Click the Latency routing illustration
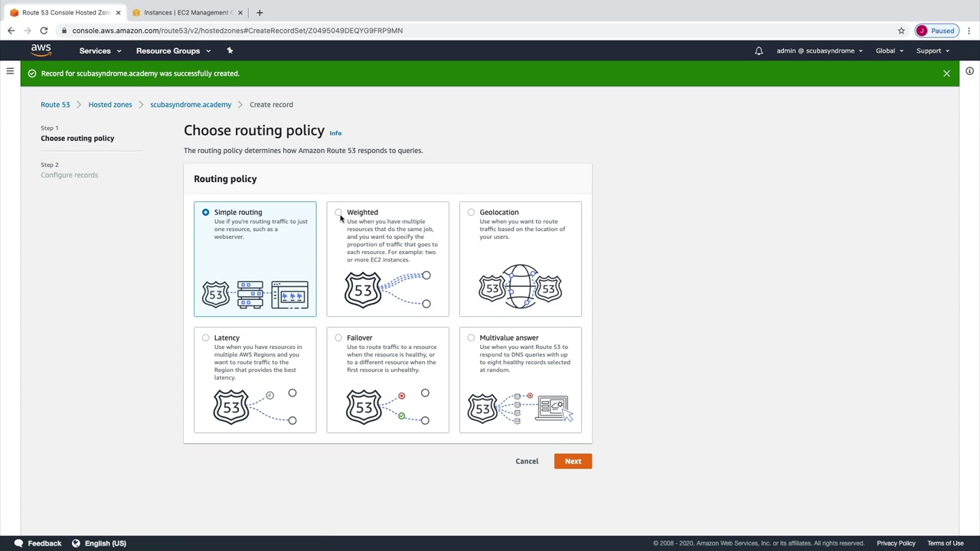This screenshot has width=980, height=551. 255,406
